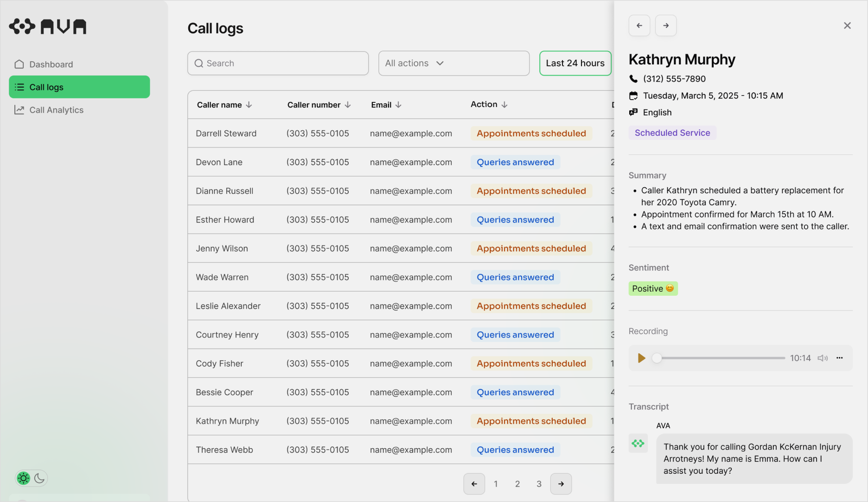Play the call recording
Image resolution: width=868 pixels, height=502 pixels.
(641, 358)
